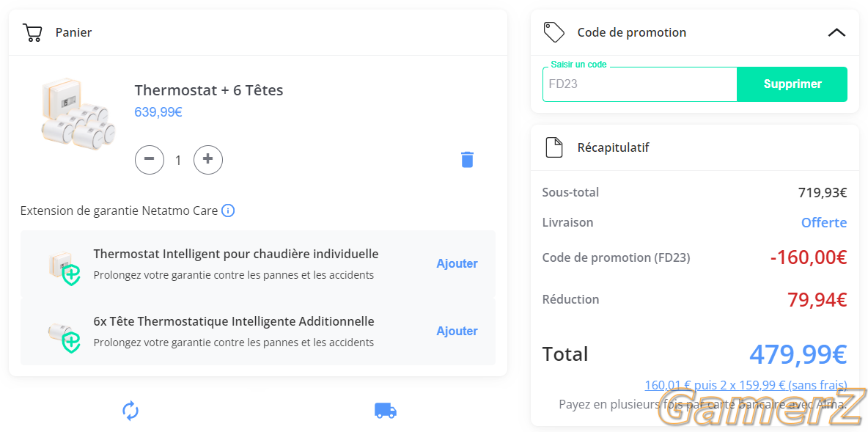The height and width of the screenshot is (432, 868).
Task: Click the Récapitulatif document icon
Action: tap(554, 148)
